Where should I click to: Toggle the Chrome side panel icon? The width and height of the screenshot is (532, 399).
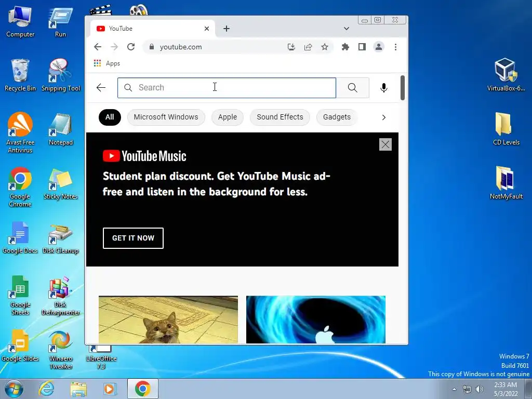[x=362, y=47]
